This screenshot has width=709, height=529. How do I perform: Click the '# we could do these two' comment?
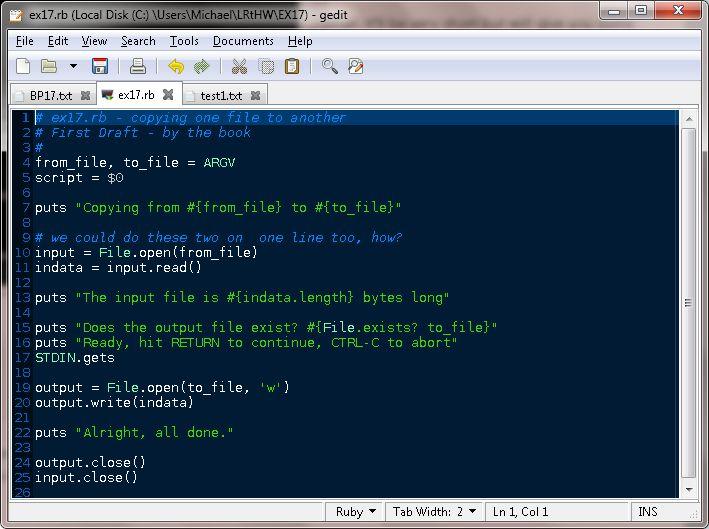tap(218, 237)
